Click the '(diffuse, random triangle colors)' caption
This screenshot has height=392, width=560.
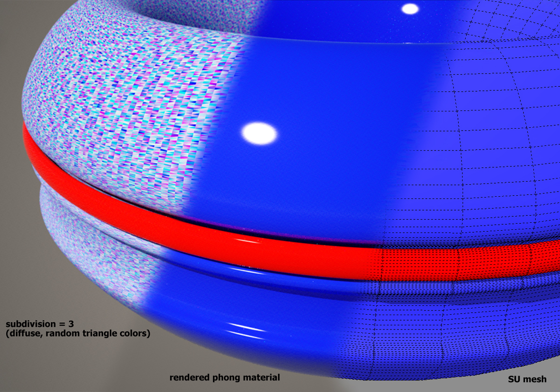pos(78,334)
